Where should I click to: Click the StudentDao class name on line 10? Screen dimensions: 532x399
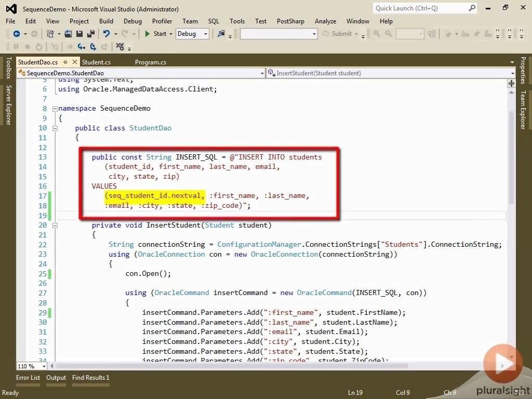[150, 128]
